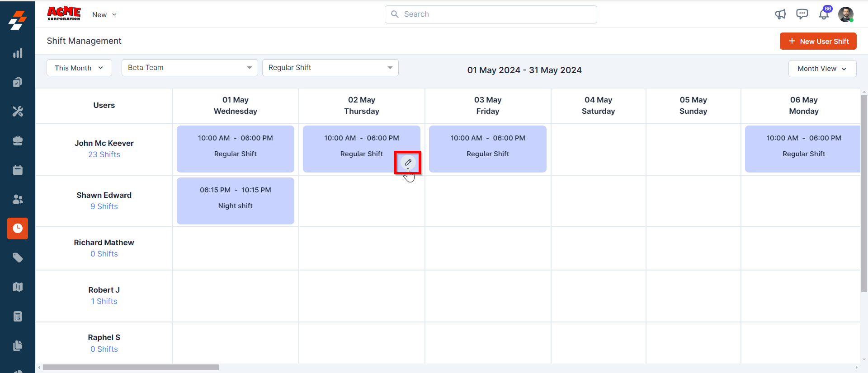This screenshot has width=868, height=373.
Task: Open the calculator sidebar icon
Action: click(18, 316)
